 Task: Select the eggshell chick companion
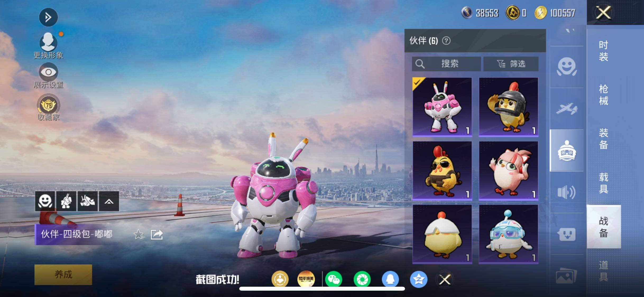pos(442,234)
